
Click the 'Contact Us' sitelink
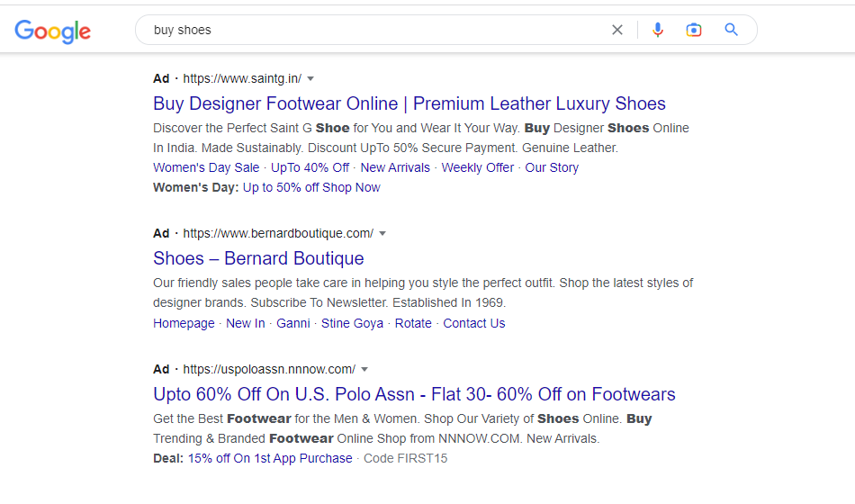[474, 323]
